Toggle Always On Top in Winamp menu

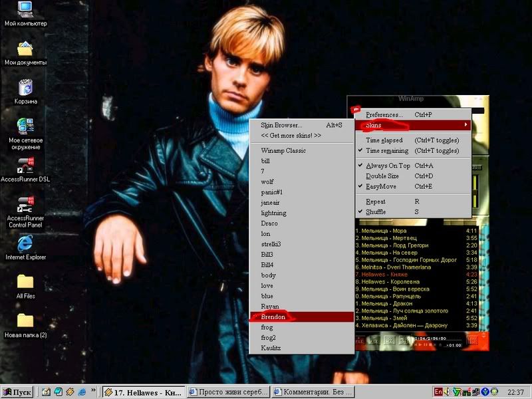388,166
